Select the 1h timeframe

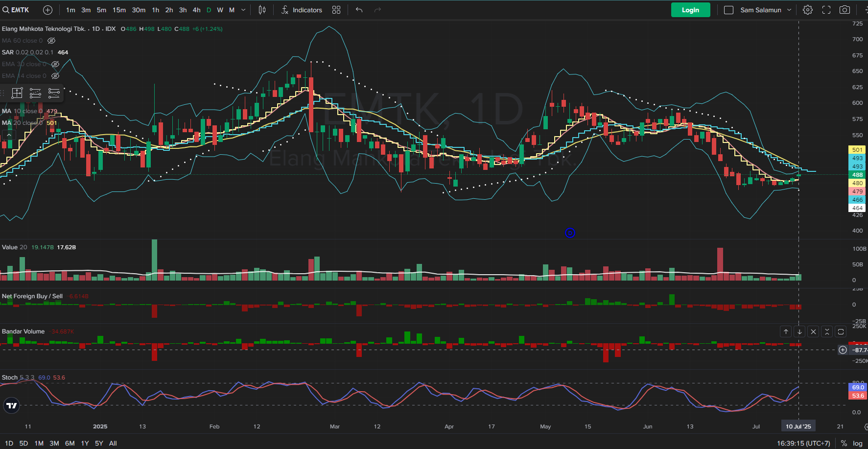pos(155,10)
